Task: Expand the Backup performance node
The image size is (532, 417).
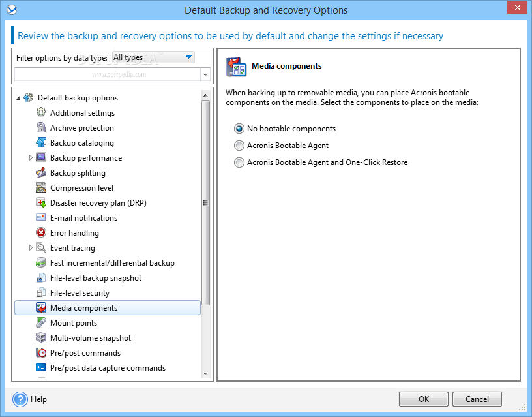Action: point(31,157)
